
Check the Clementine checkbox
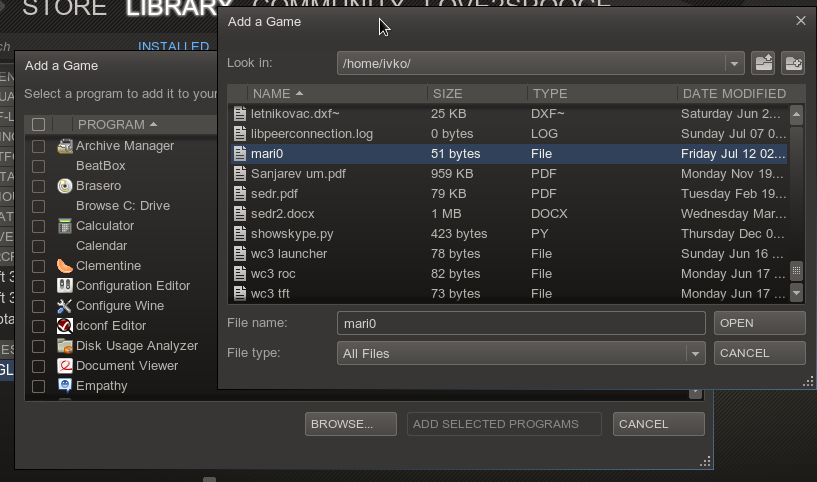(x=38, y=266)
